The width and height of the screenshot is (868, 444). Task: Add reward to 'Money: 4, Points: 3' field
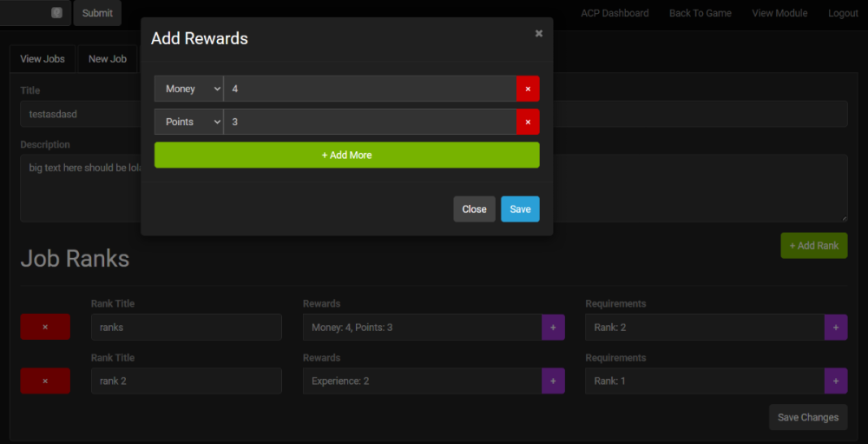click(553, 327)
